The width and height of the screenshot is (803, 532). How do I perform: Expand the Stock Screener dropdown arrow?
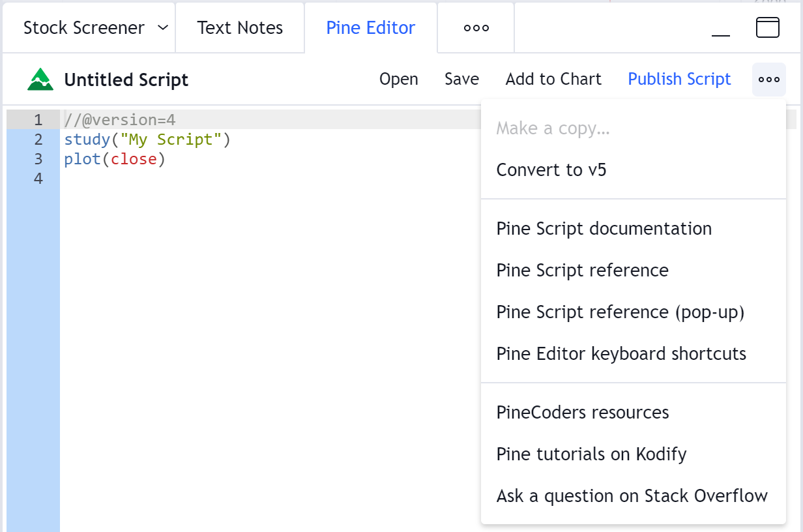click(164, 28)
